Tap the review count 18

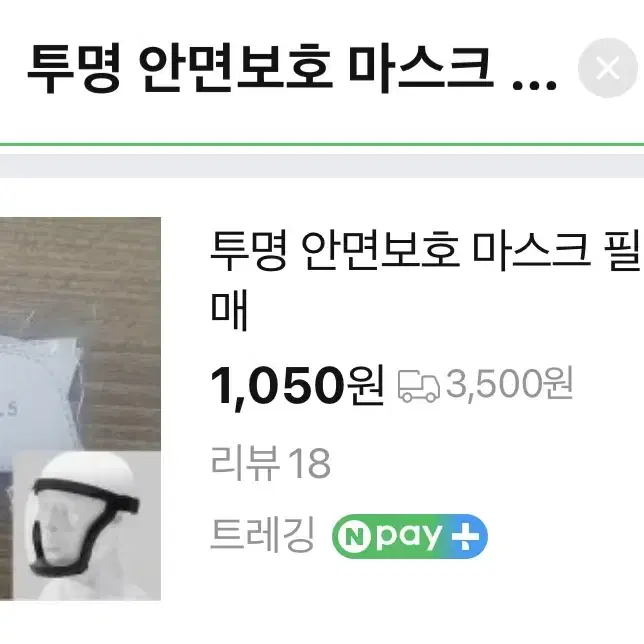pos(309,463)
